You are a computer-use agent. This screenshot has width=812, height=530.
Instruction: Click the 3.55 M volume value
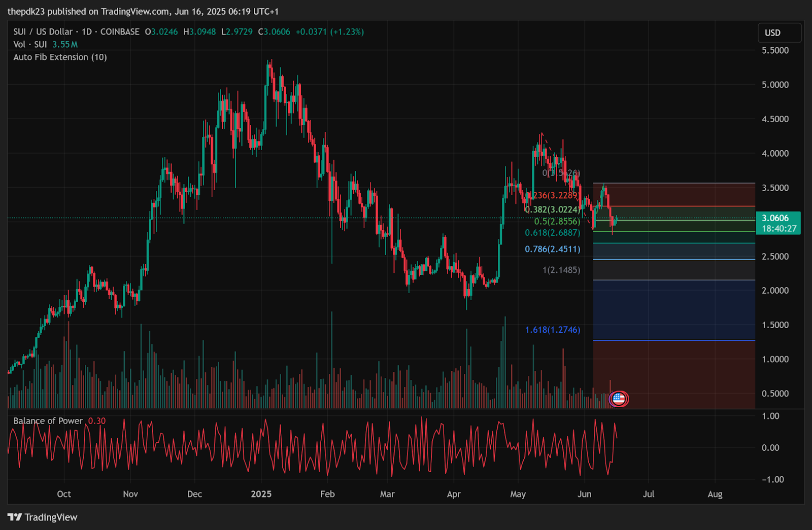pos(65,44)
